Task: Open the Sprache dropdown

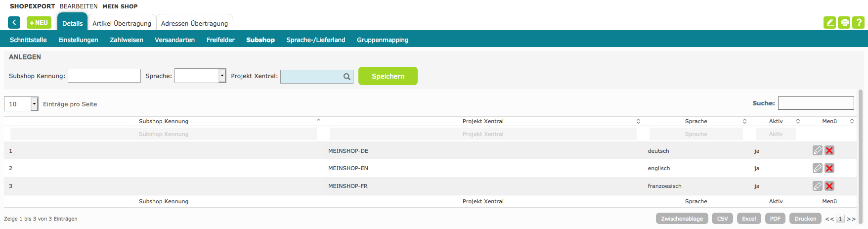Action: [222, 76]
